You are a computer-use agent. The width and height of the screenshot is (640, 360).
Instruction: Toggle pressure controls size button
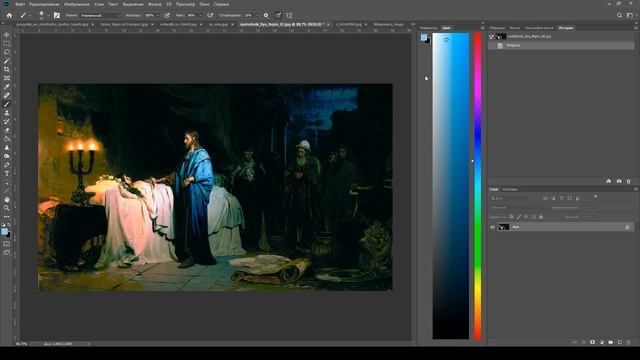[278, 16]
